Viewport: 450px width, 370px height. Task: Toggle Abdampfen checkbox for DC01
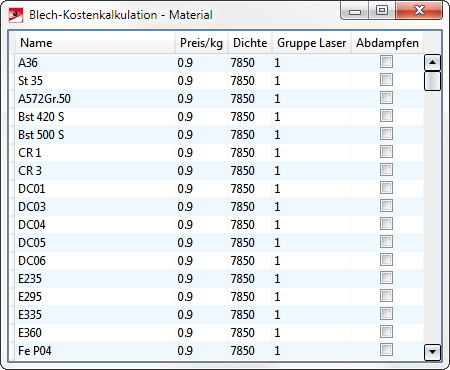[x=386, y=188]
